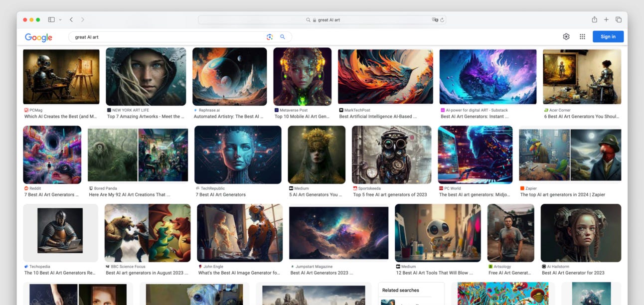Click the 'John Engle' source name
Screen dimensions: 644x305
[x=213, y=267]
